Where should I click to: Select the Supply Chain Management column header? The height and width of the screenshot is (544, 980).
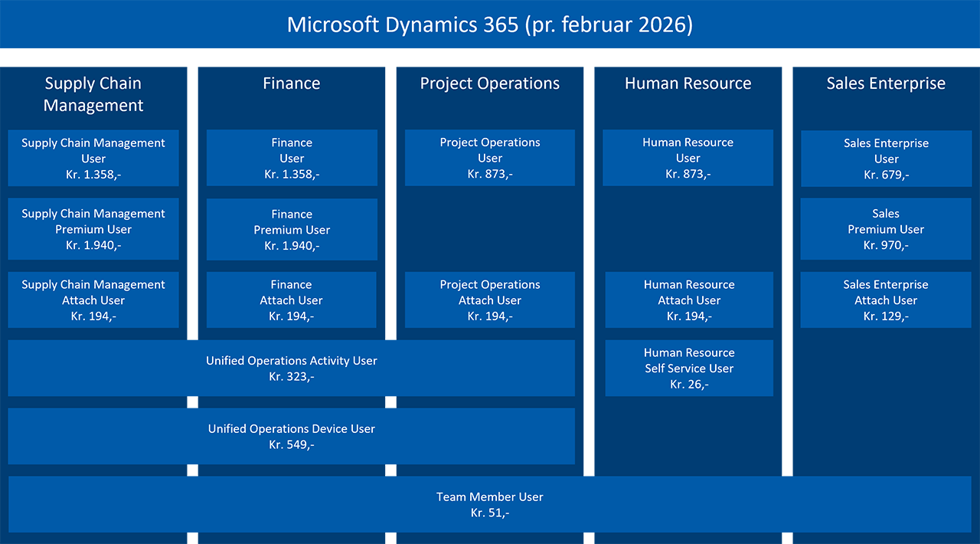(x=93, y=94)
